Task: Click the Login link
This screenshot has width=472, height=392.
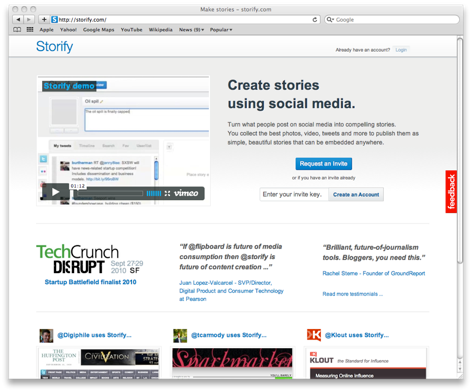Action: point(401,50)
